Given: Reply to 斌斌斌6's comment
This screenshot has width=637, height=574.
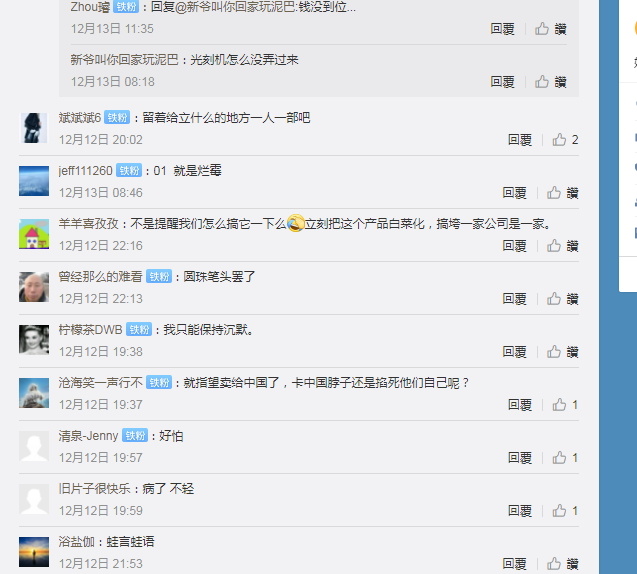Looking at the screenshot, I should (520, 140).
